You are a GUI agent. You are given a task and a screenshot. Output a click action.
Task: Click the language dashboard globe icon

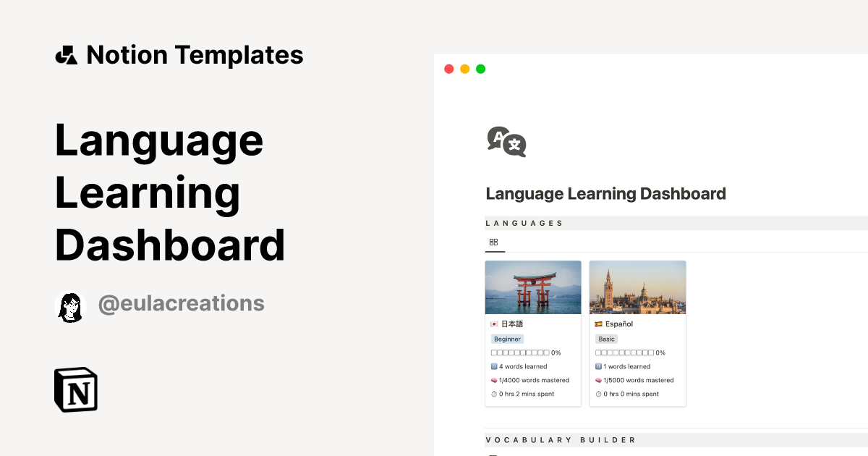[505, 142]
